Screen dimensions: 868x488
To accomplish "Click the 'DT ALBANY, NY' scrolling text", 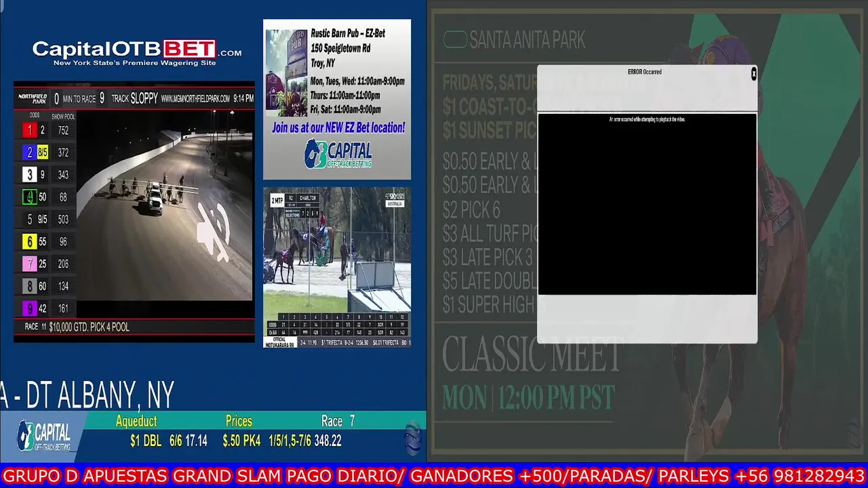I will tap(100, 396).
